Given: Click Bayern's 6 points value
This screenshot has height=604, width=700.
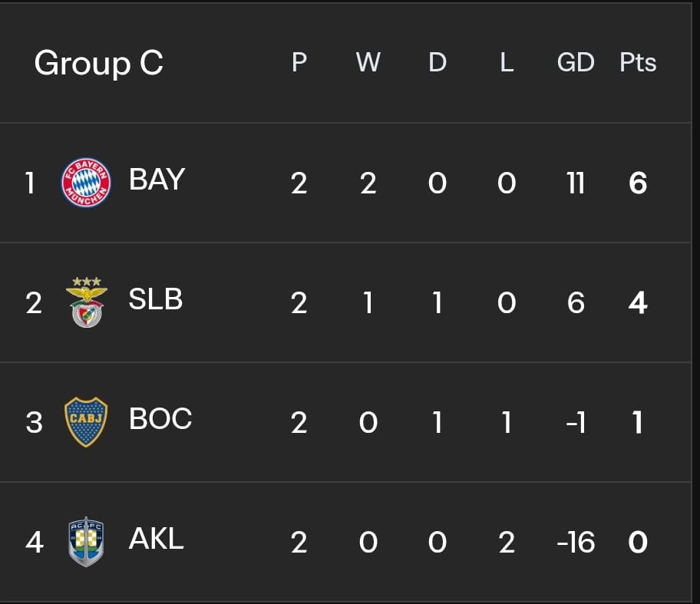Looking at the screenshot, I should 638,183.
